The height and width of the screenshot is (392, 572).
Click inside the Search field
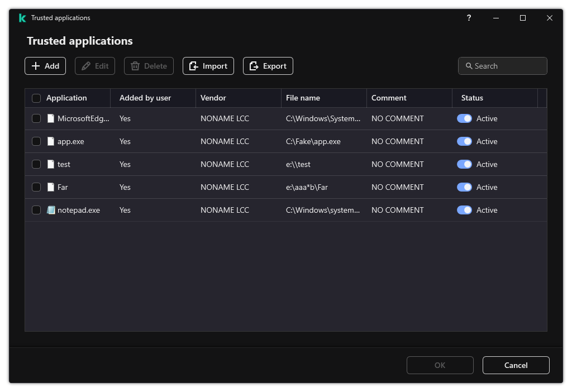point(503,66)
